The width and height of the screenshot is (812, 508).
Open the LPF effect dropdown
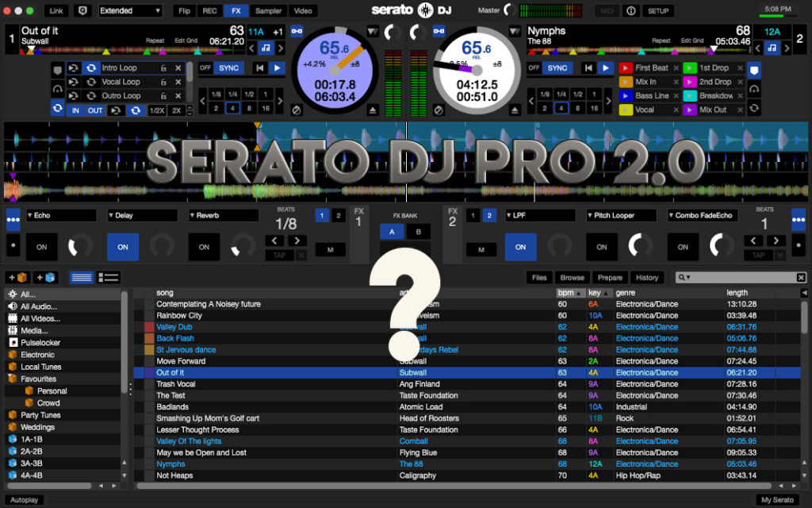pos(539,215)
